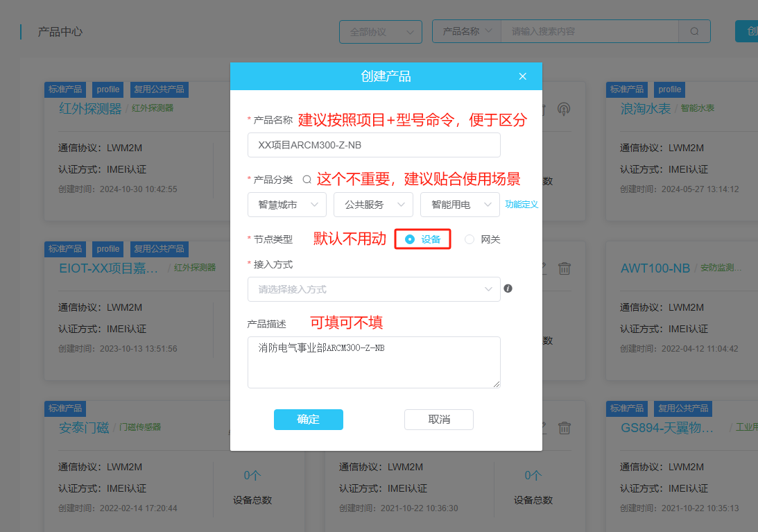The width and height of the screenshot is (758, 532).
Task: Expand the 请选择接入方式 dropdown
Action: pyautogui.click(x=373, y=289)
